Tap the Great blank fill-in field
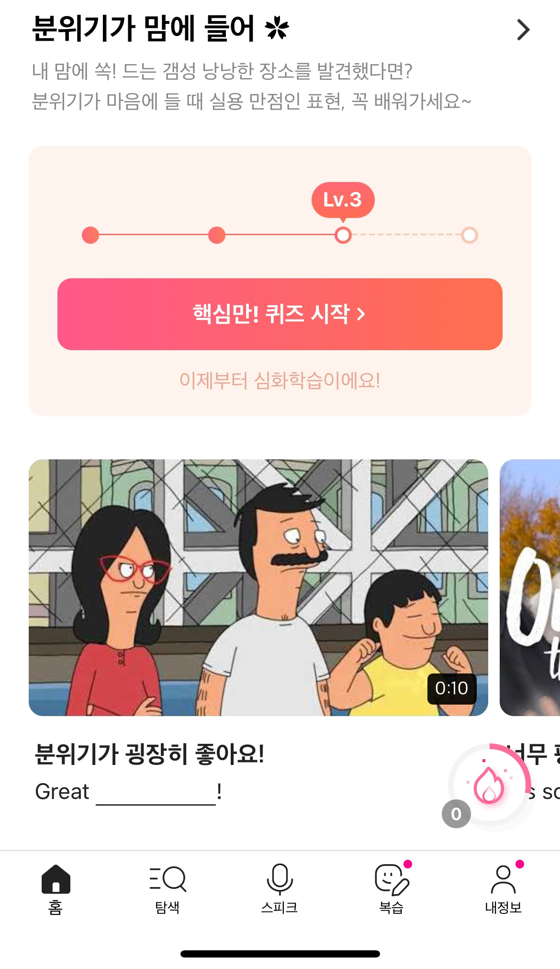The width and height of the screenshot is (560, 969). [x=156, y=793]
